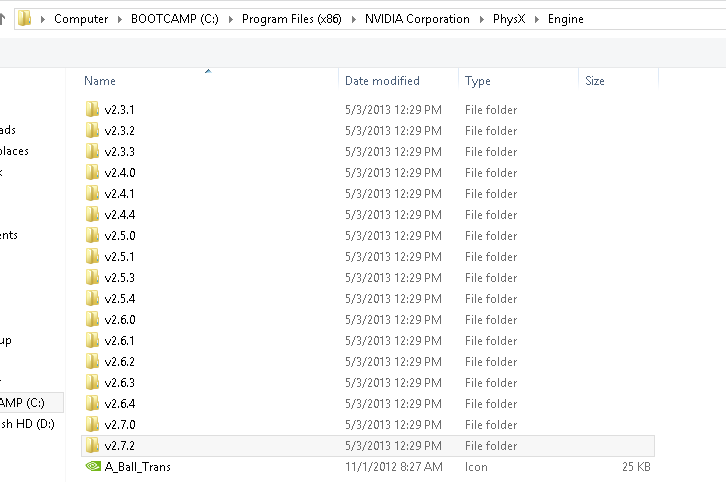Click the 25 KB size value
Viewport: 726px width, 482px height.
(x=636, y=467)
